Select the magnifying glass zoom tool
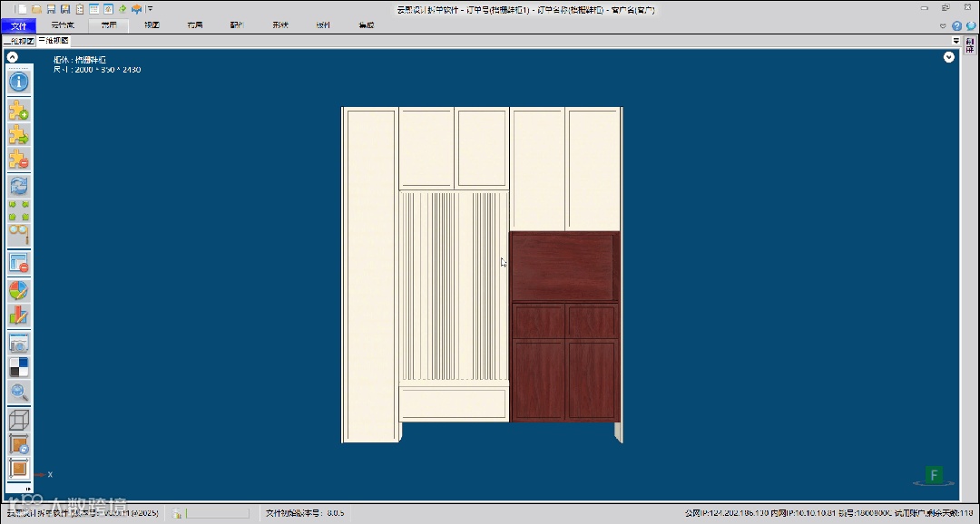Screen dimensions: 980x524 (19, 392)
